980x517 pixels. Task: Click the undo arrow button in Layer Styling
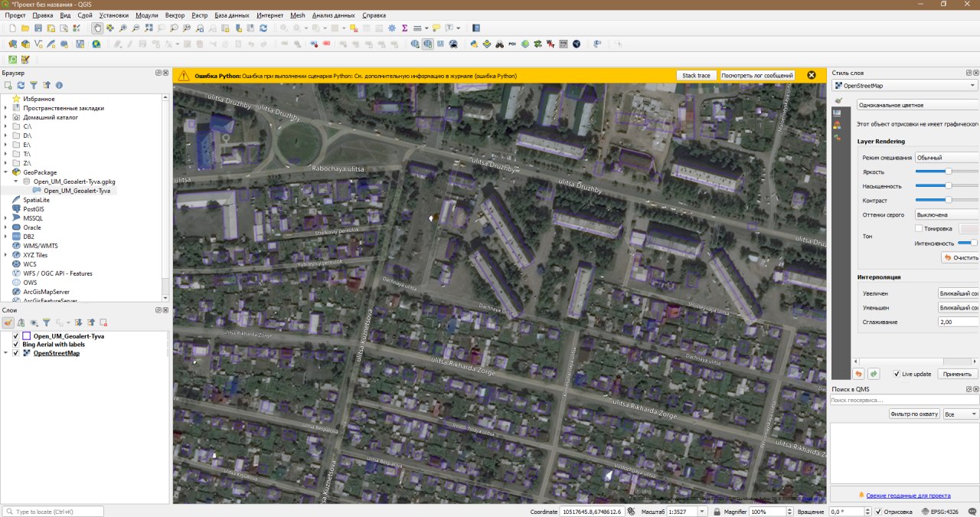[859, 374]
